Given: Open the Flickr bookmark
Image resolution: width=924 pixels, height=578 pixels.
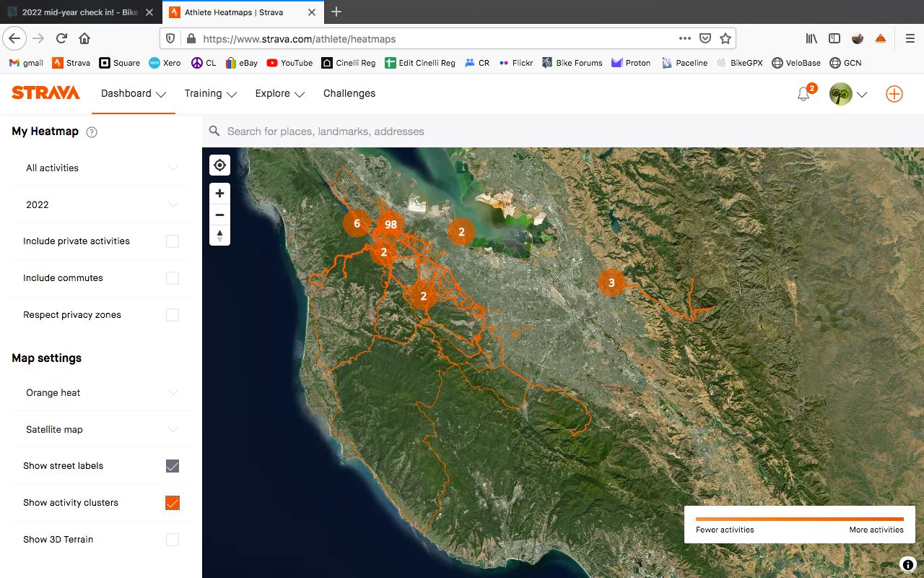Looking at the screenshot, I should [x=515, y=63].
